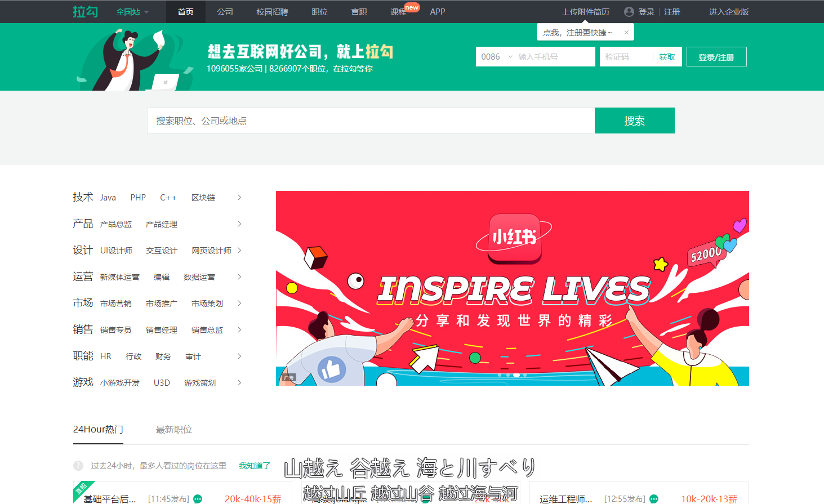Open chat icon on 基础平台后 job card
Viewport: 824px width, 504px height.
click(198, 499)
